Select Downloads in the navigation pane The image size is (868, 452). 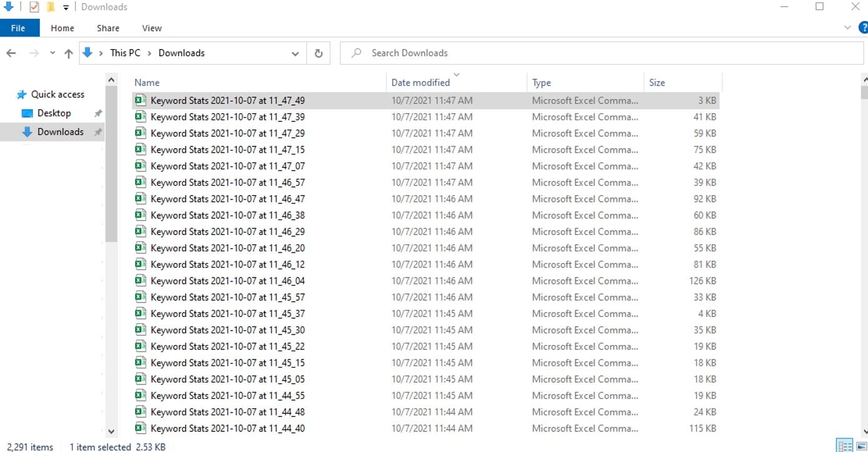[60, 132]
